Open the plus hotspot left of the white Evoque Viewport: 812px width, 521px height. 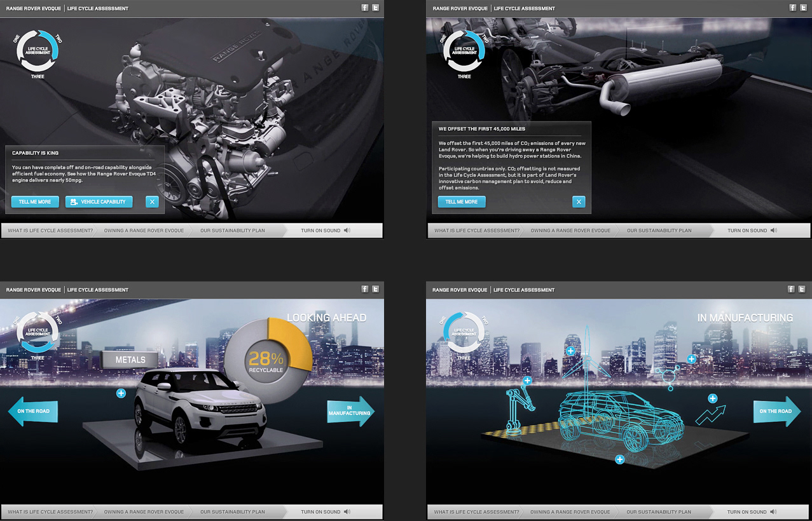click(x=121, y=393)
